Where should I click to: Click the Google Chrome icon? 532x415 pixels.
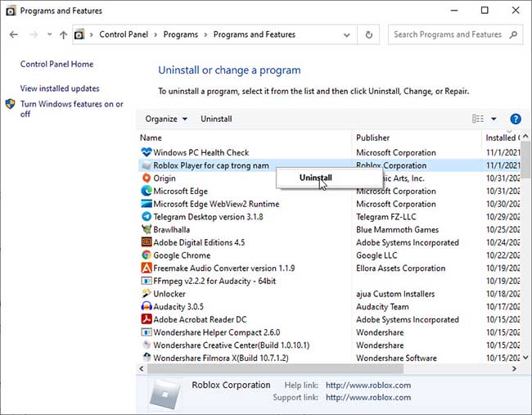[x=147, y=255]
